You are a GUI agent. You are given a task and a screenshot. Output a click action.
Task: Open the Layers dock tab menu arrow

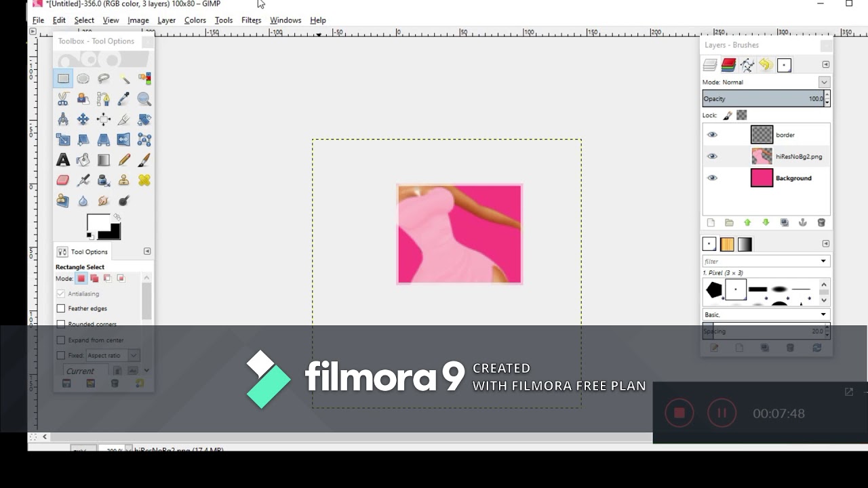(825, 64)
